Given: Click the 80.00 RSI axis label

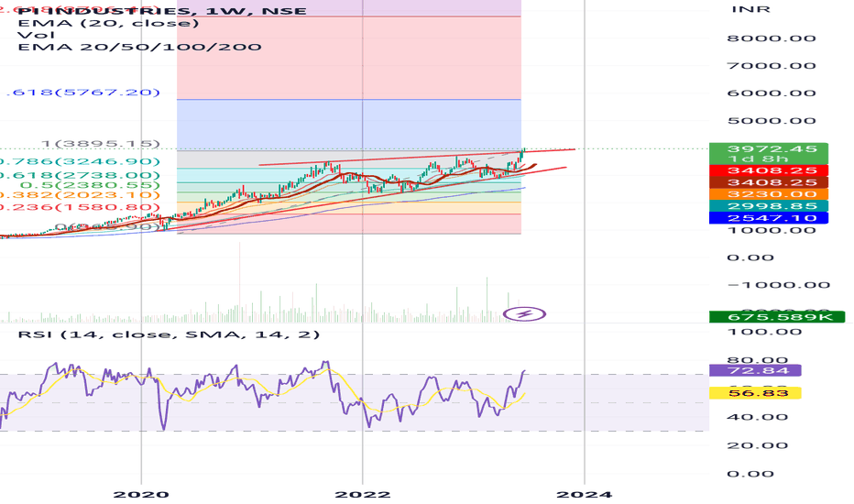Looking at the screenshot, I should pos(758,359).
